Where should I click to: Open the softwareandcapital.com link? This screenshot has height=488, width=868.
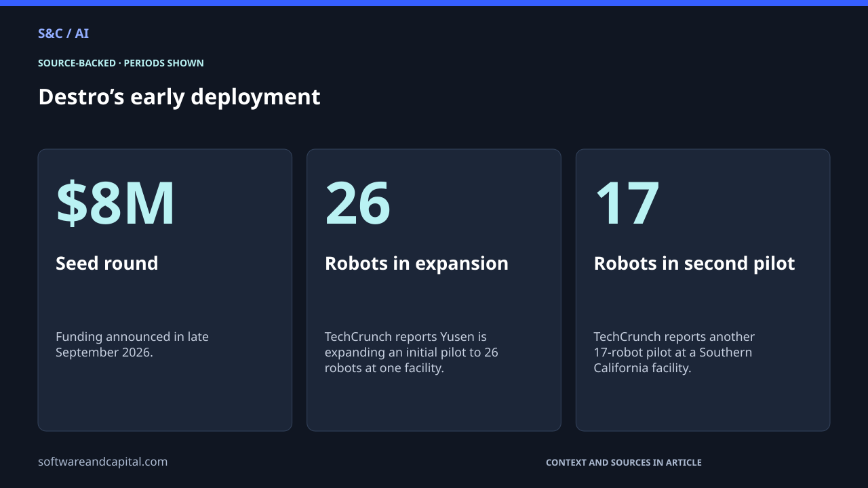(x=102, y=462)
